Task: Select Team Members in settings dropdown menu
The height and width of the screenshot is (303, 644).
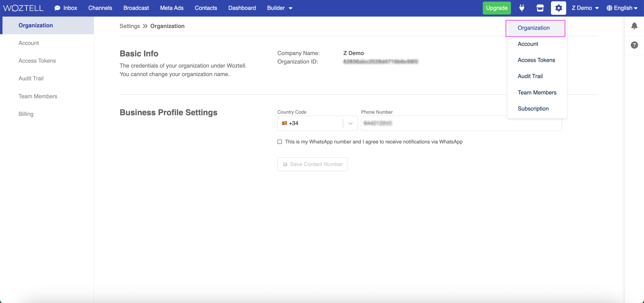Action: [x=537, y=93]
